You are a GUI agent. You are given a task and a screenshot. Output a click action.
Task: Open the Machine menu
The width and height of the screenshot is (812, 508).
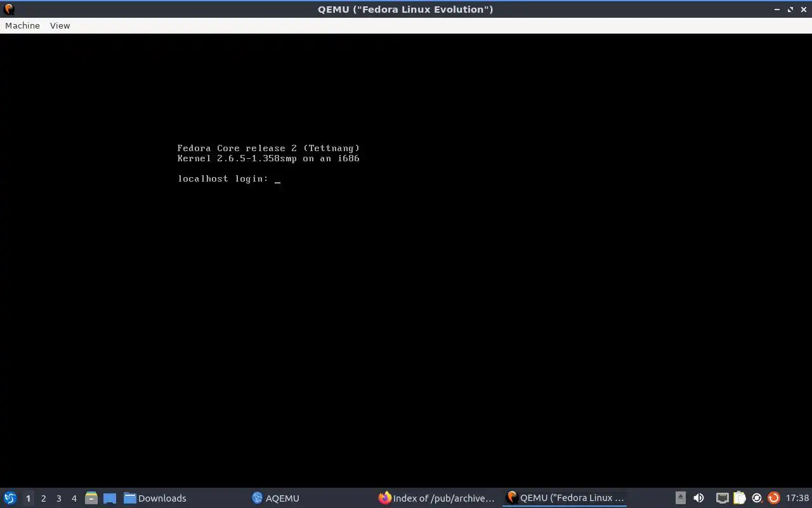(22, 25)
